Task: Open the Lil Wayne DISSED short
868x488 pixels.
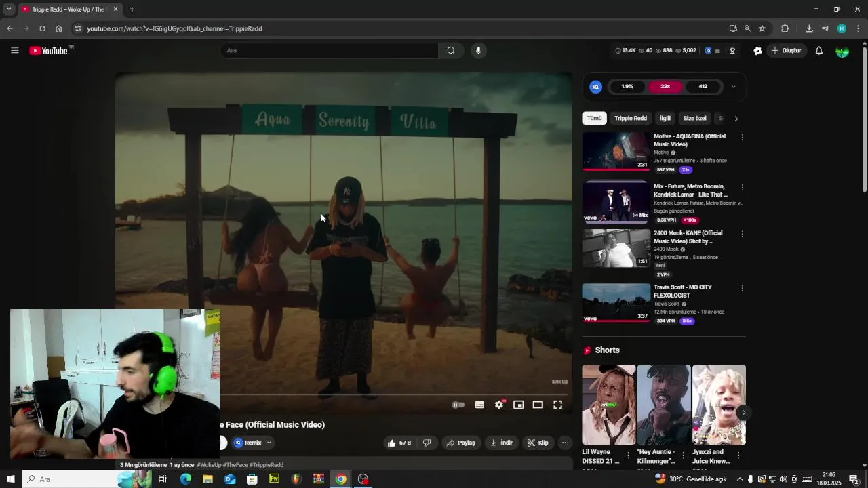Action: point(608,405)
